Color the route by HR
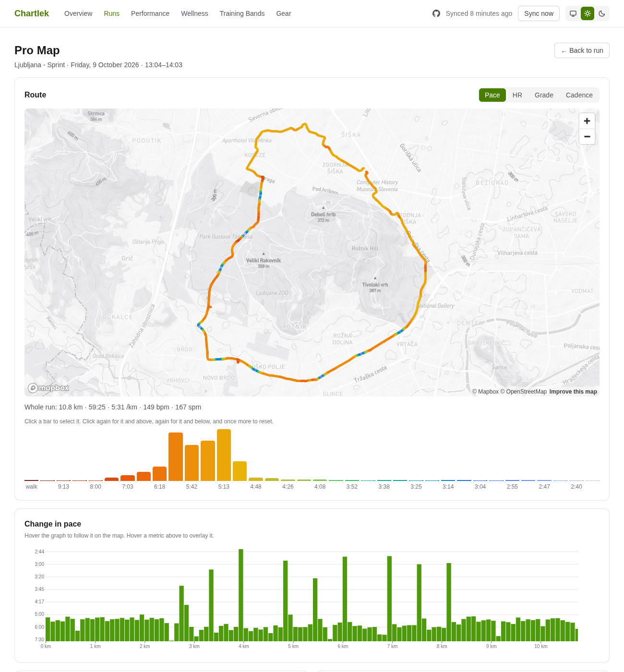This screenshot has width=624, height=672. pyautogui.click(x=517, y=95)
